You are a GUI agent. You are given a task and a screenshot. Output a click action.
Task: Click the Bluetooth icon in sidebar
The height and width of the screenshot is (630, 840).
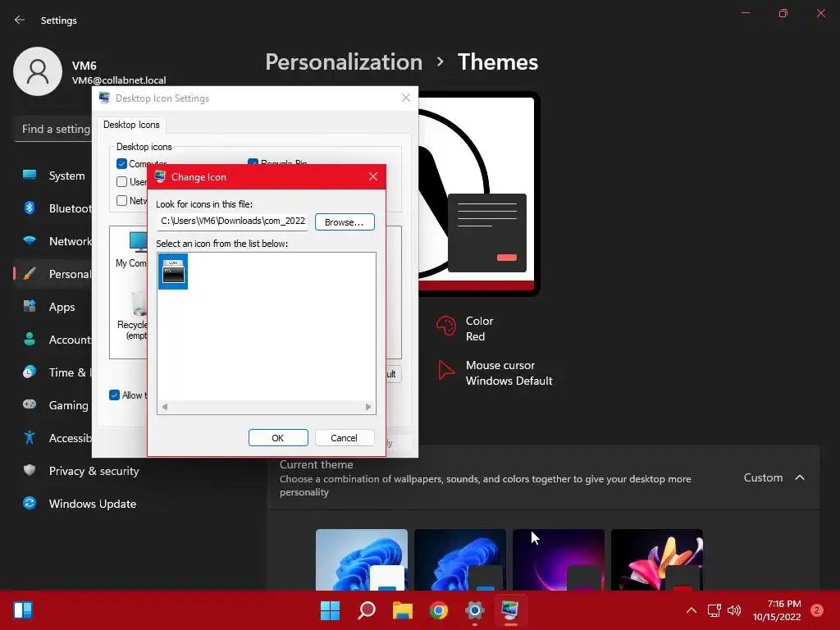[x=30, y=208]
